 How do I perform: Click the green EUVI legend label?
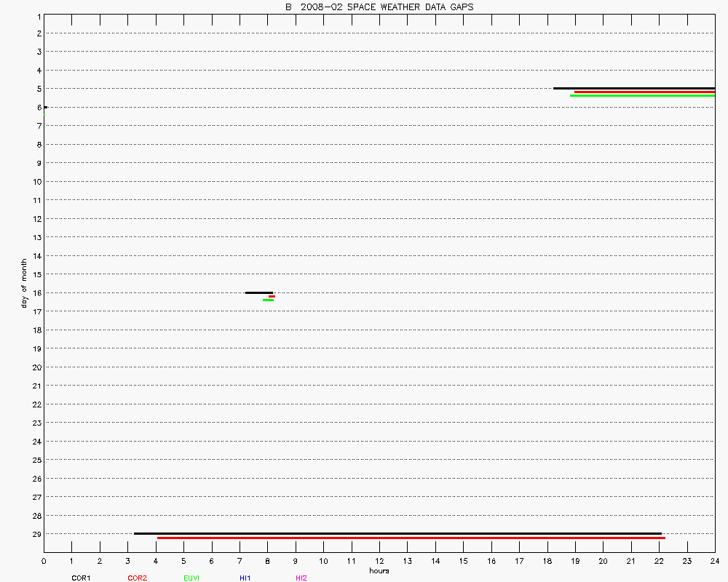pos(191,578)
